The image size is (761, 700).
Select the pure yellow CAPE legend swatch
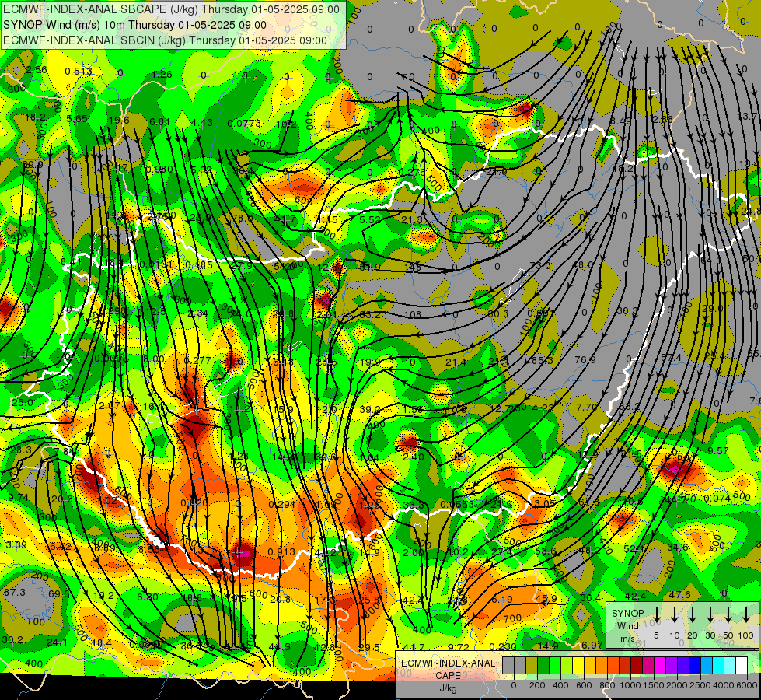578,666
